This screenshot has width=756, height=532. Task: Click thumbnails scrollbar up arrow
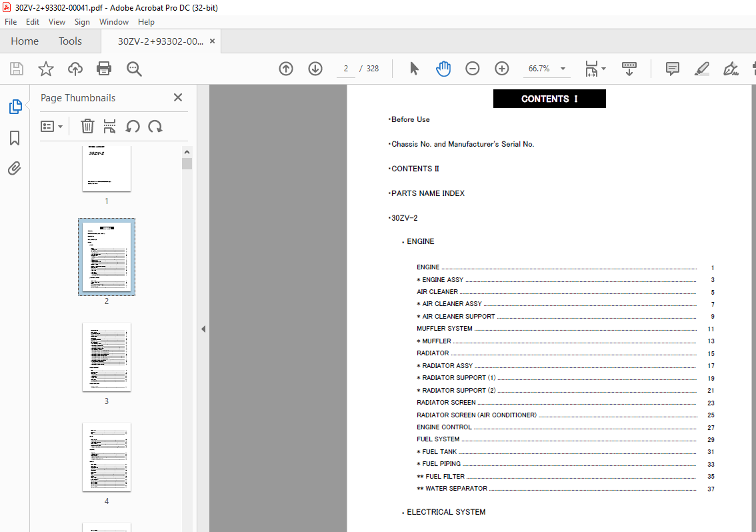187,152
